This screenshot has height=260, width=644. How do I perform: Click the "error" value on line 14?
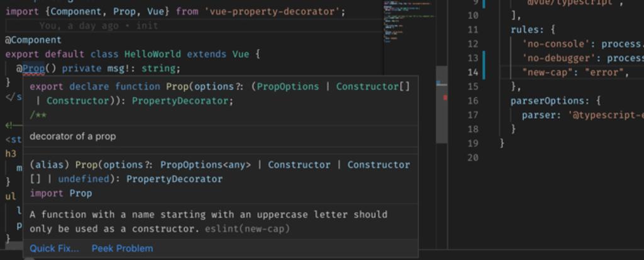604,72
